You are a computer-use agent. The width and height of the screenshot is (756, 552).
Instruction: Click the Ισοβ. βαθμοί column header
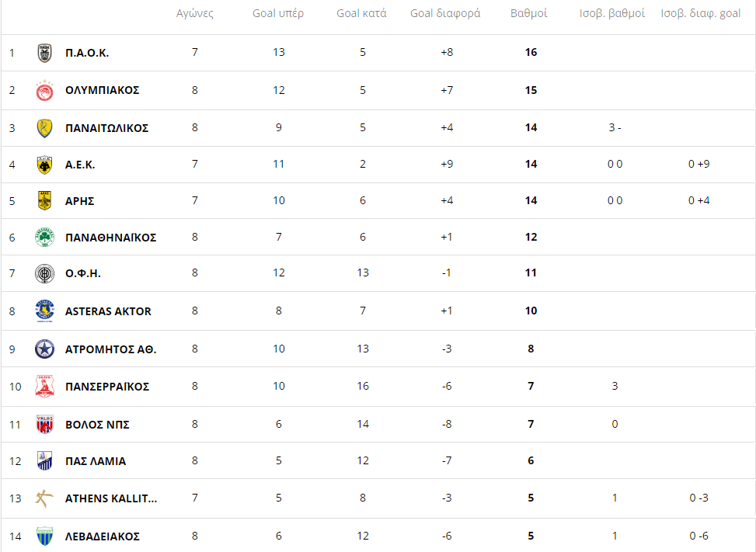pyautogui.click(x=612, y=14)
